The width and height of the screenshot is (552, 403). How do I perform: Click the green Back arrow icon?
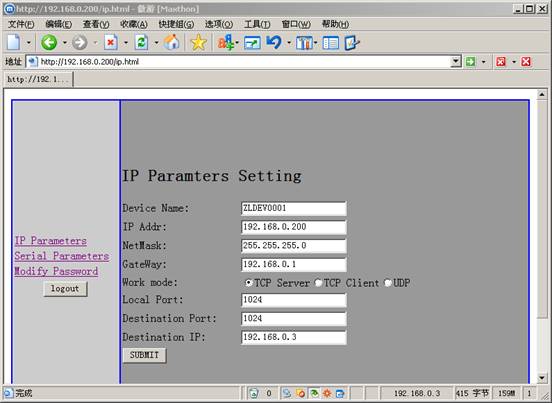click(49, 43)
